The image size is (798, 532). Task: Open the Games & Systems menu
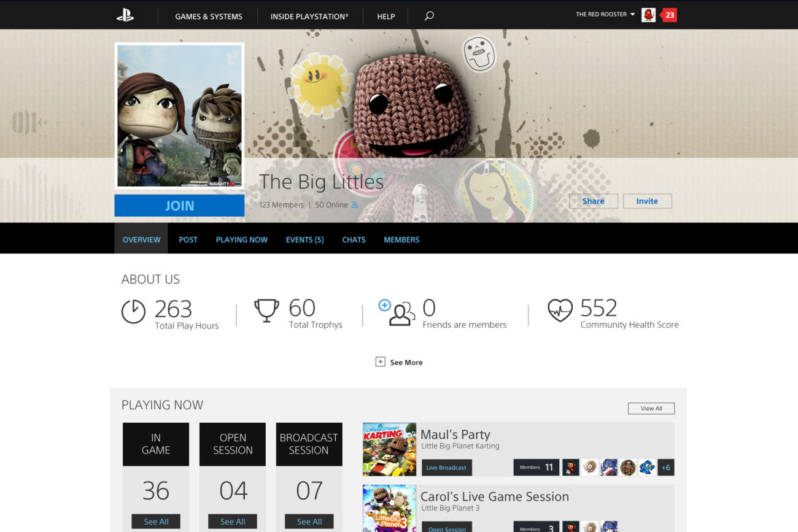point(209,17)
